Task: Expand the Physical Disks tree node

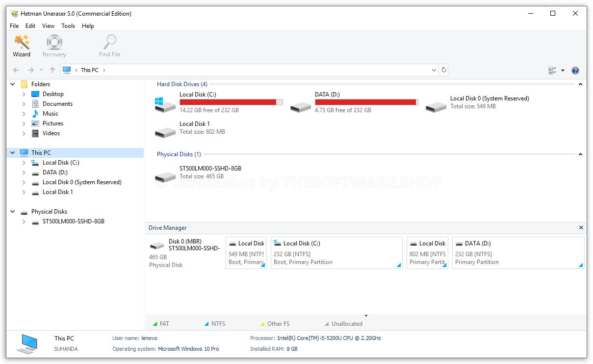Action: pos(12,211)
